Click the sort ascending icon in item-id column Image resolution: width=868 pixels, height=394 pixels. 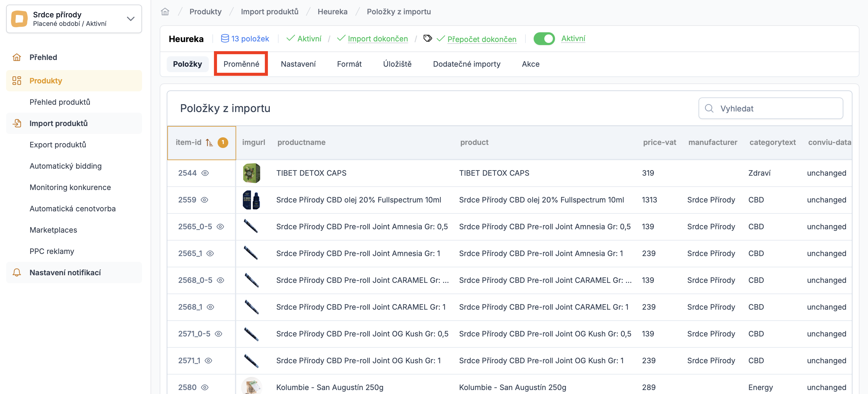[x=209, y=142]
